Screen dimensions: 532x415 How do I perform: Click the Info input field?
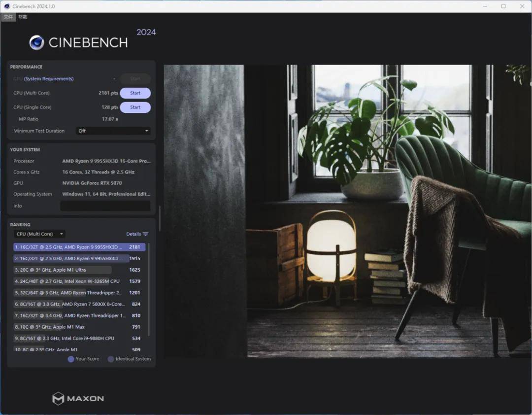click(105, 206)
